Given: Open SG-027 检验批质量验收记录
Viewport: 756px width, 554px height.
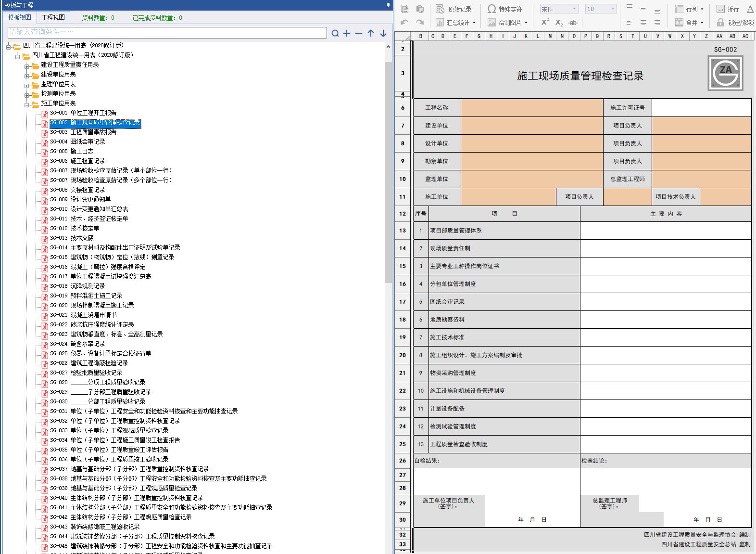Looking at the screenshot, I should point(86,373).
